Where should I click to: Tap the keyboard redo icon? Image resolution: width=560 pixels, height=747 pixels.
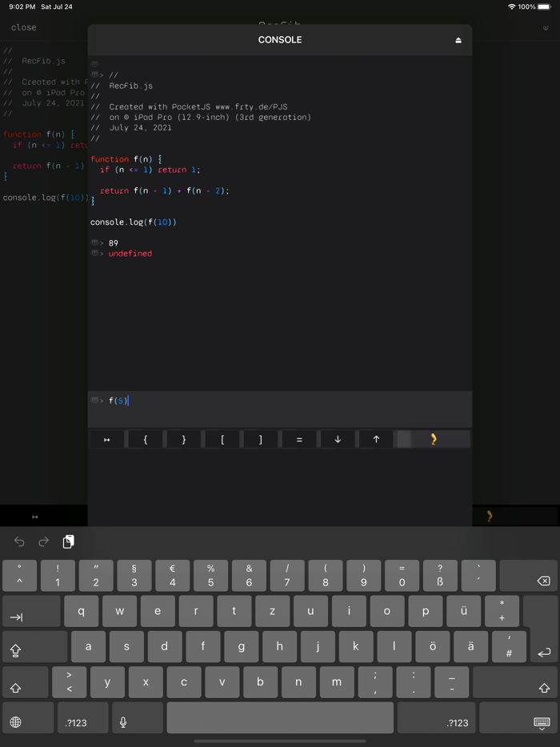(x=44, y=541)
